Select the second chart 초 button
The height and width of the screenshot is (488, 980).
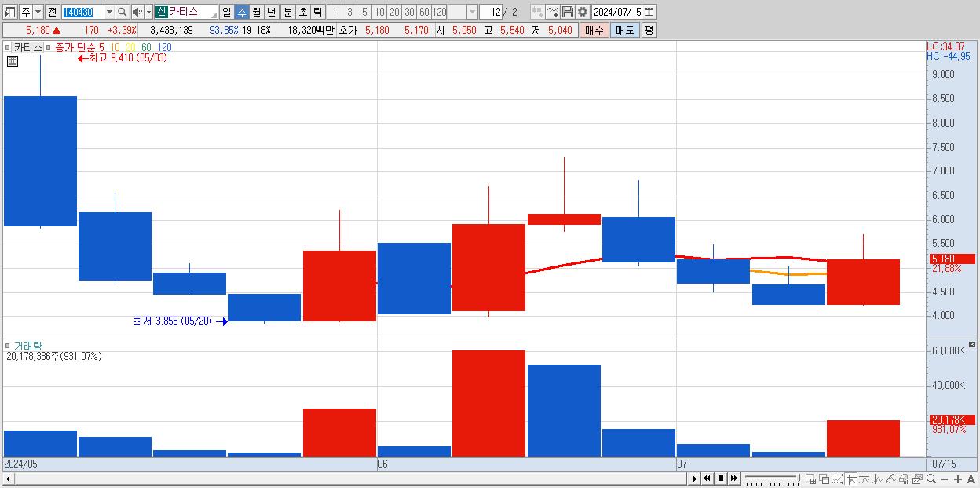302,12
